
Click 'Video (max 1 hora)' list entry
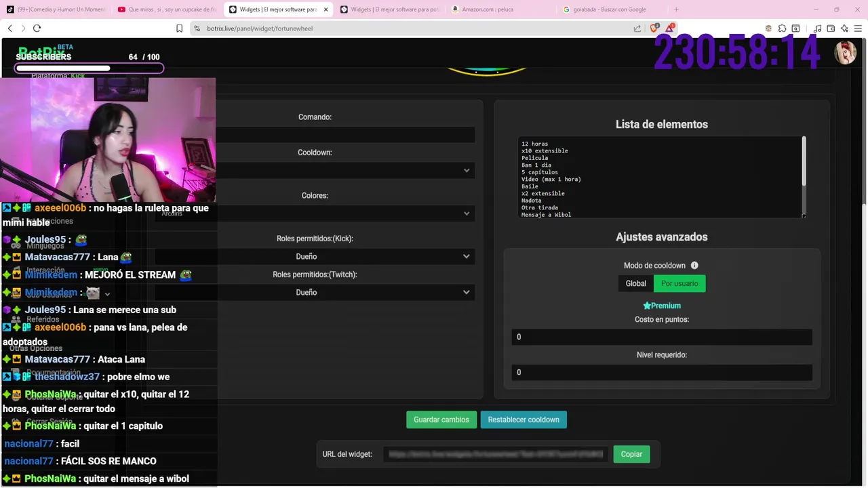click(x=551, y=180)
